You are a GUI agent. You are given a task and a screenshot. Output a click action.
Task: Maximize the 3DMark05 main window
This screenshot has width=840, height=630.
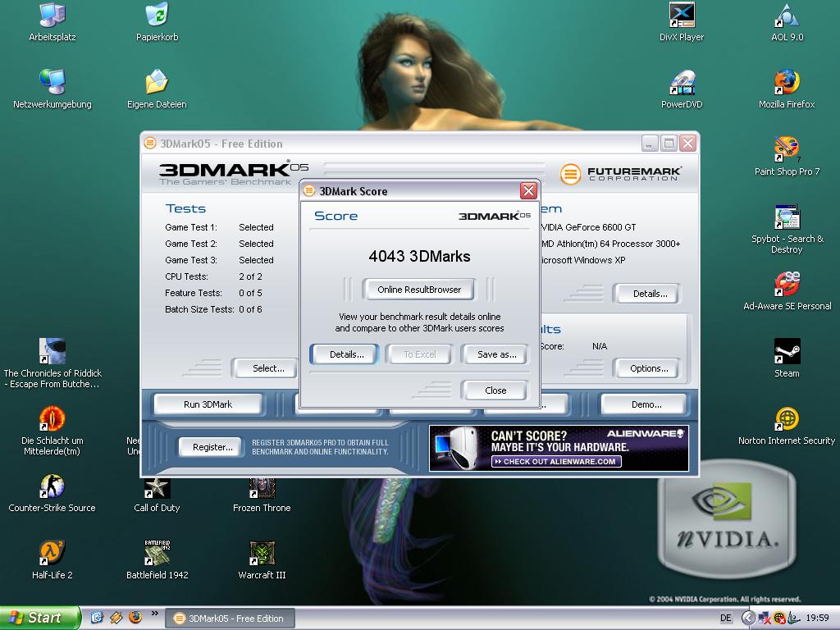tap(669, 144)
